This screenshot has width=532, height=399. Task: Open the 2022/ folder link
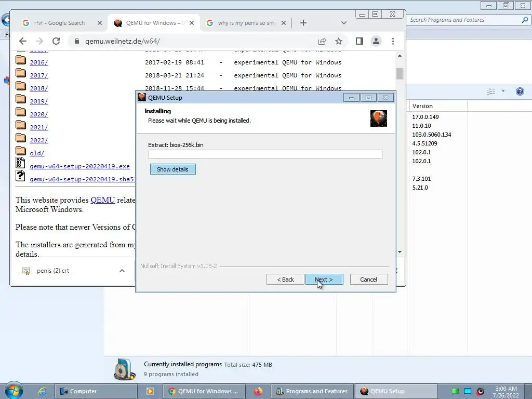[38, 140]
